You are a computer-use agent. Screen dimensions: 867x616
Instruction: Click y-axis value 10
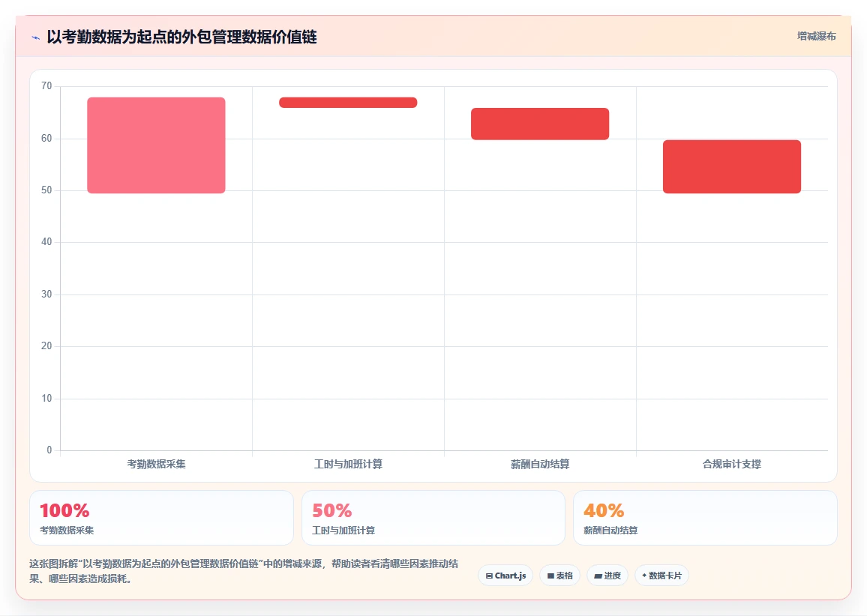pos(46,399)
